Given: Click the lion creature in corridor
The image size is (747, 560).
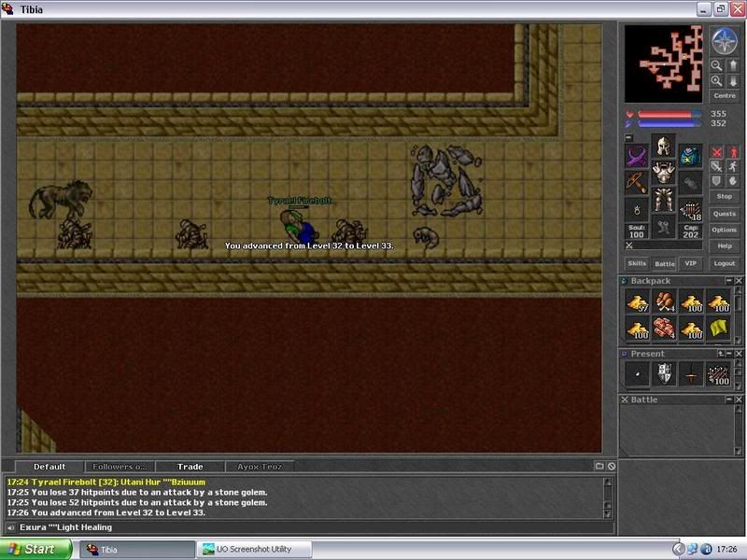Looking at the screenshot, I should coord(61,199).
